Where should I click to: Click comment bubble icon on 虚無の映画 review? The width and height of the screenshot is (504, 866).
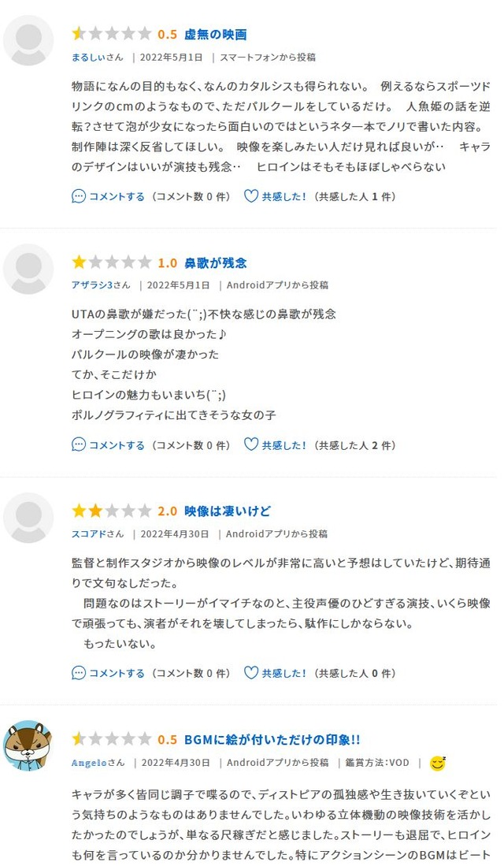pos(79,196)
